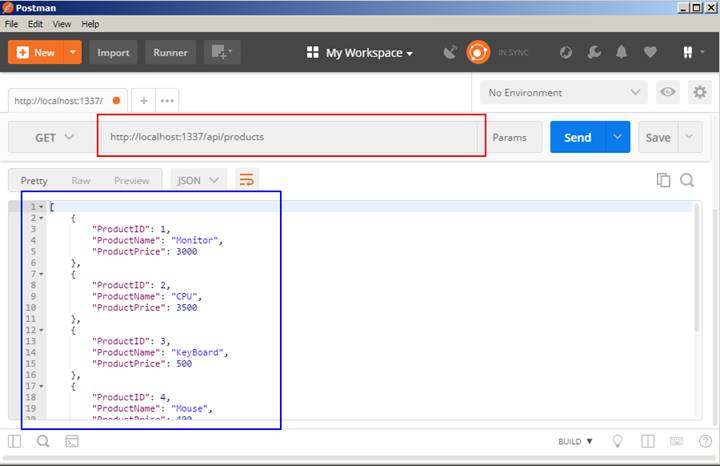
Task: Open the Send button dropdown arrow
Action: (618, 137)
